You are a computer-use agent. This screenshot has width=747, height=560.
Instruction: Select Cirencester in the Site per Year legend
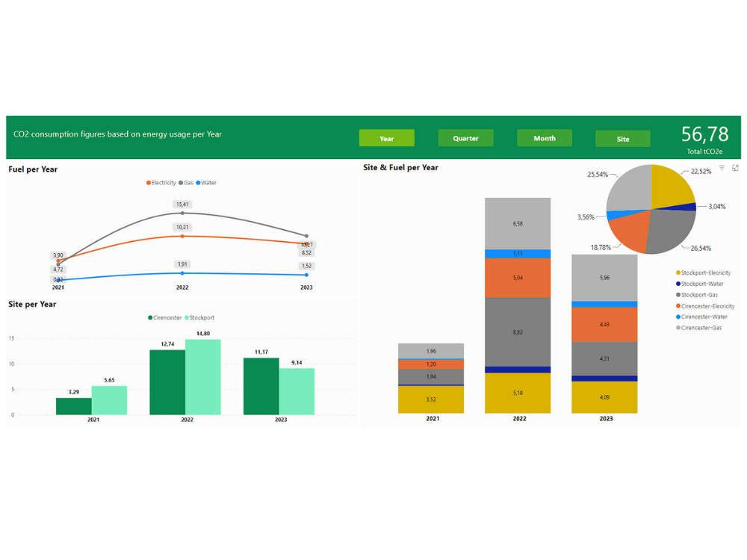point(165,317)
